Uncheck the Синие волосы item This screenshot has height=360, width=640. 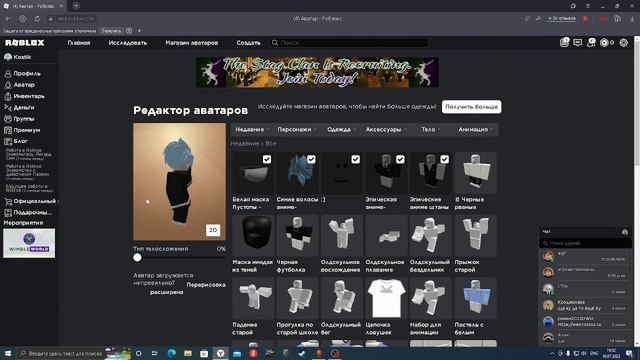[x=311, y=160]
